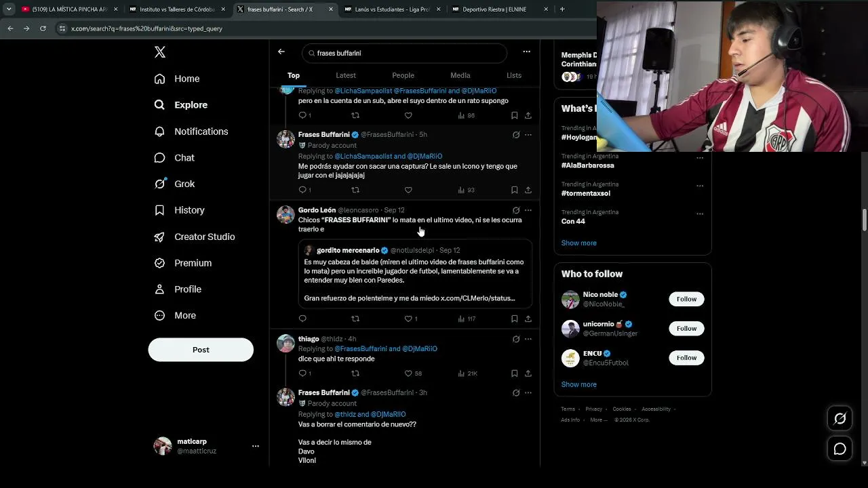The height and width of the screenshot is (488, 868).
Task: Go back using the search page arrow
Action: 281,52
